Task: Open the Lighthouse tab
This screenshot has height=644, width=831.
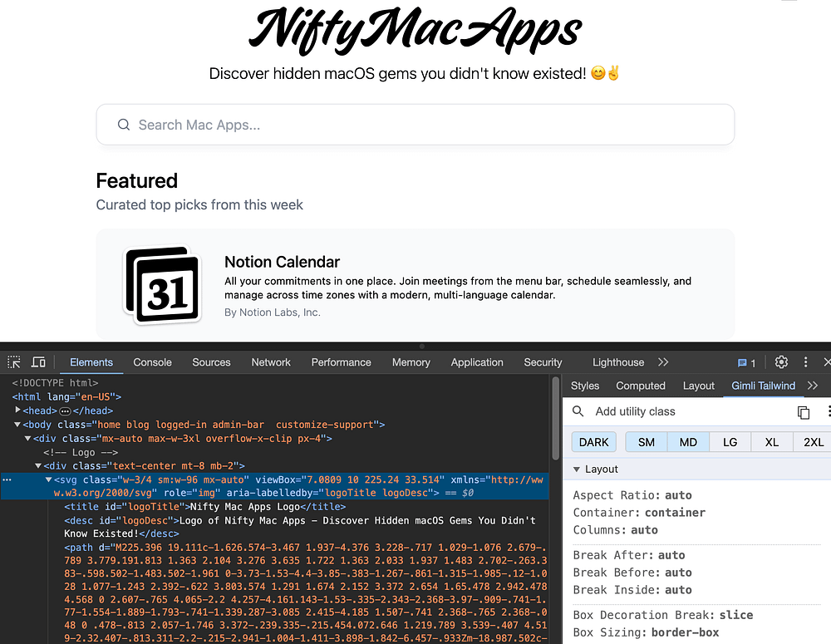Action: pos(618,362)
